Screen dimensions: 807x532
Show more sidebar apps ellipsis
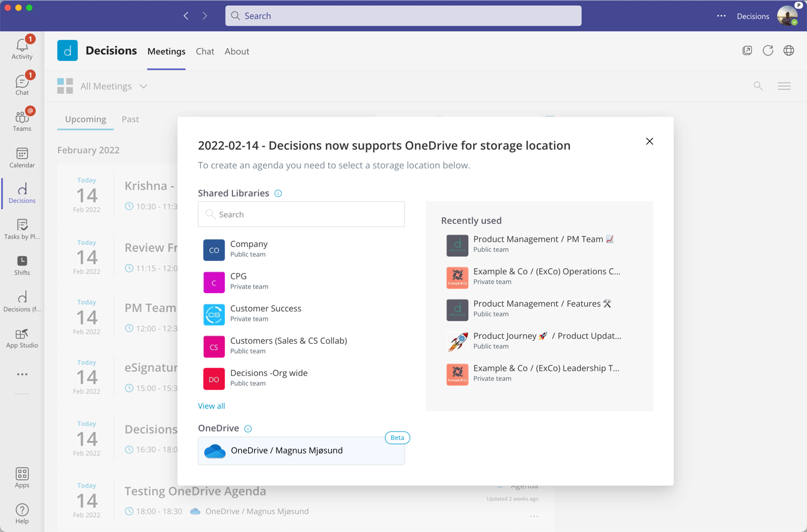(22, 374)
